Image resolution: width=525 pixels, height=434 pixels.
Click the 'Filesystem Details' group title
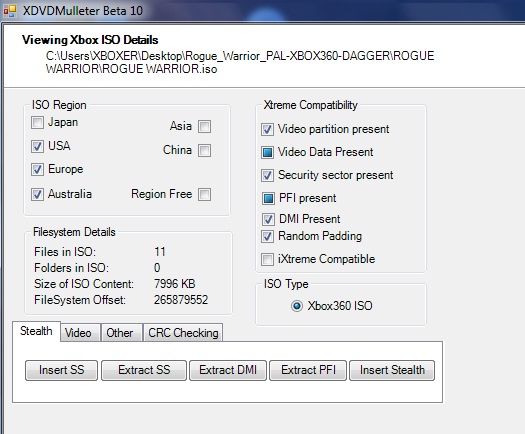click(x=74, y=232)
